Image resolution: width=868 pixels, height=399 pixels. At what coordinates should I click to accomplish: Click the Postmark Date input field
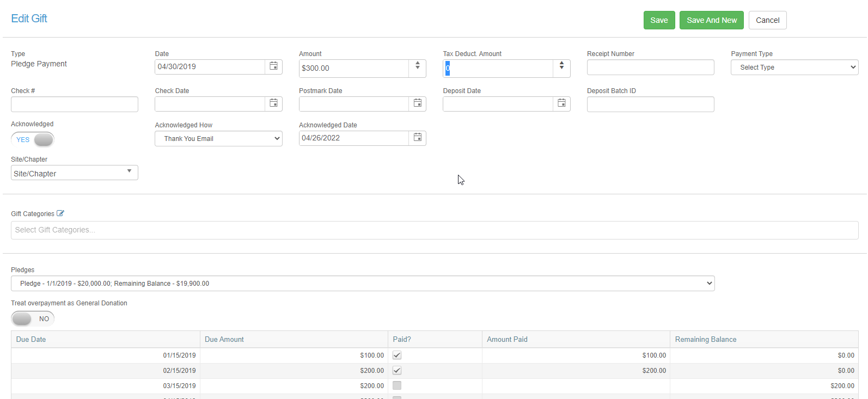coord(354,103)
